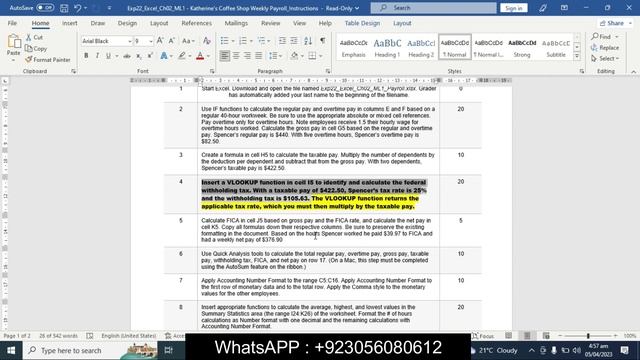Expand the Styles gallery more arrow
The image size is (640, 360).
(x=577, y=56)
